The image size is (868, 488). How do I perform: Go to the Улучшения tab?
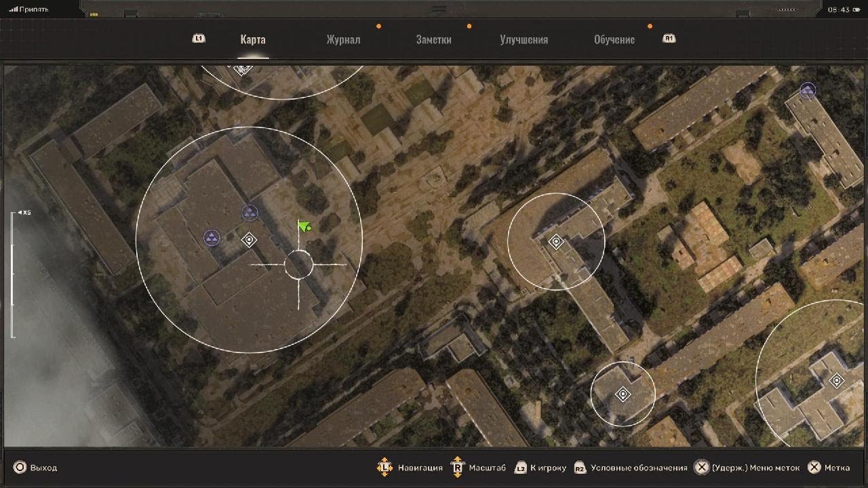click(524, 39)
